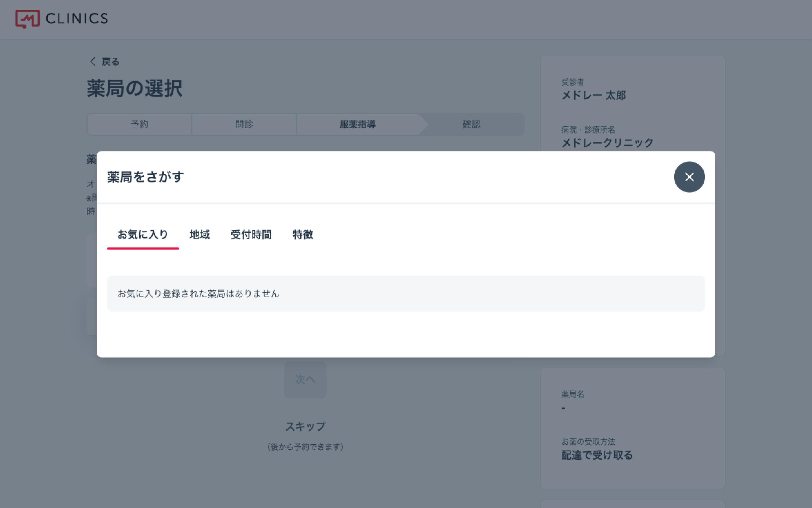Image resolution: width=812 pixels, height=508 pixels.
Task: Switch to the 特徴 tab
Action: (303, 235)
